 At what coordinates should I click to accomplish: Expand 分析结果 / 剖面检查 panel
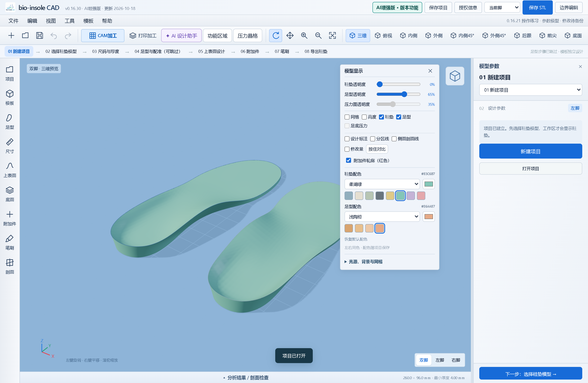point(246,378)
